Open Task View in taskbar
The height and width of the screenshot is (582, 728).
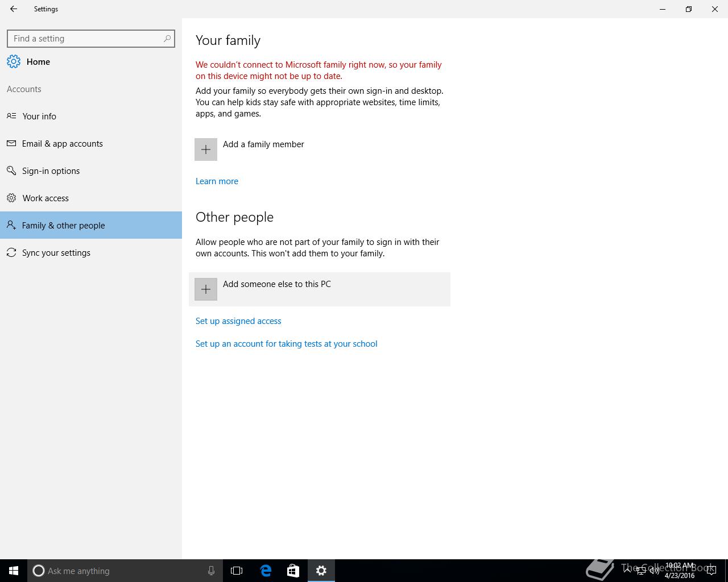point(237,571)
